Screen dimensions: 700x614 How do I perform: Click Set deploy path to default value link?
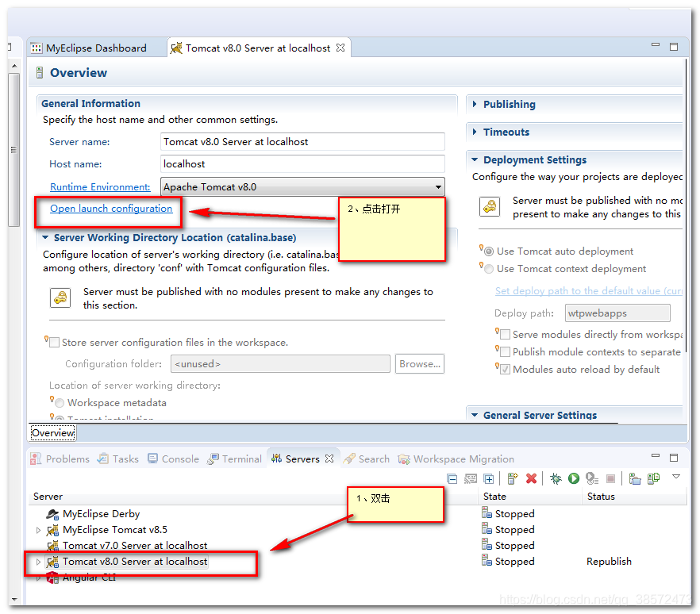coord(589,291)
